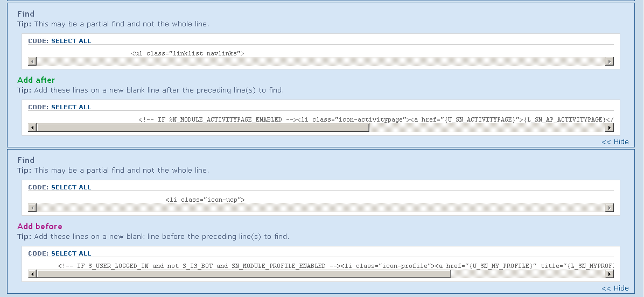This screenshot has width=644, height=297.
Task: Click right arrow of icon-profile code scrollbar
Action: 610,274
